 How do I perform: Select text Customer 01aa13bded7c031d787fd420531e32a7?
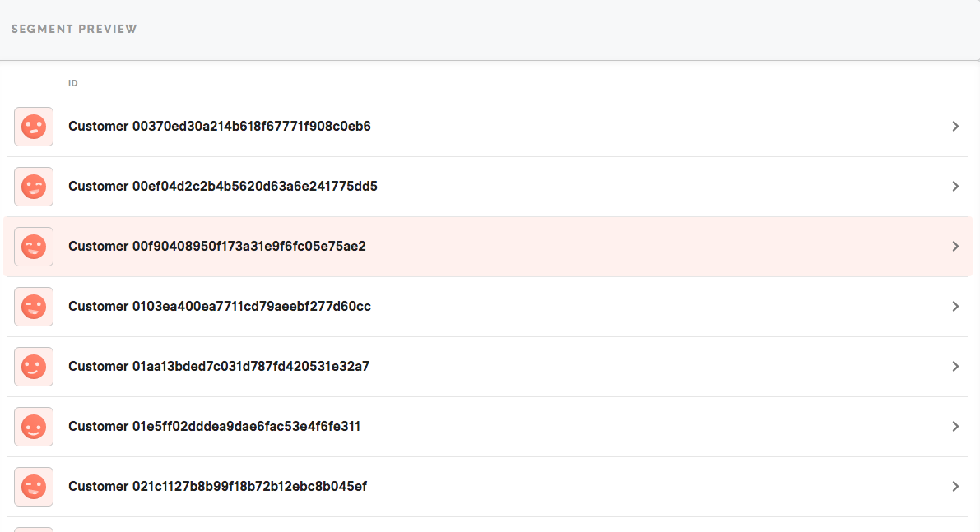[x=219, y=366]
